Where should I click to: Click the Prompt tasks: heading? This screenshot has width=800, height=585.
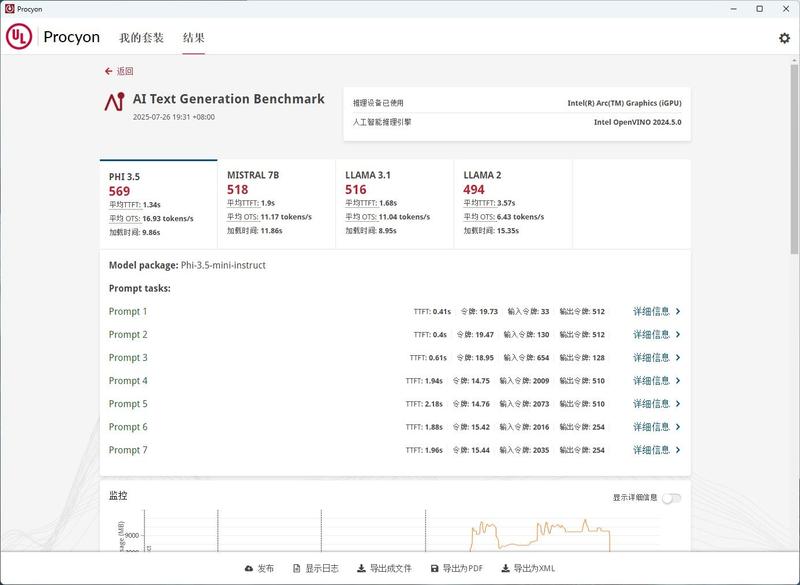click(x=140, y=288)
